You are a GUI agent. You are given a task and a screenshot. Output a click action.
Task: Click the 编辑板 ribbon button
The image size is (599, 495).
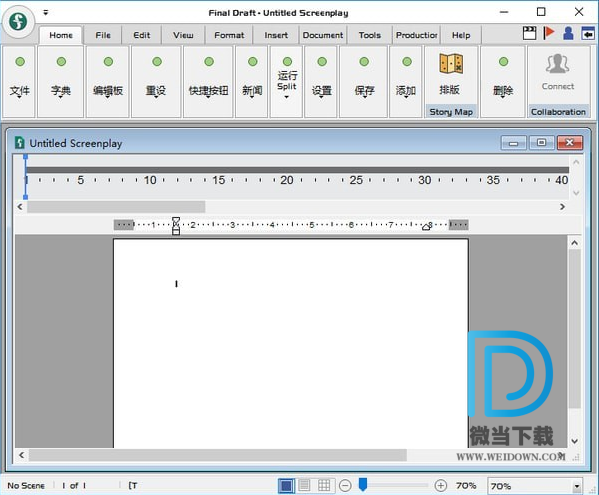[108, 82]
